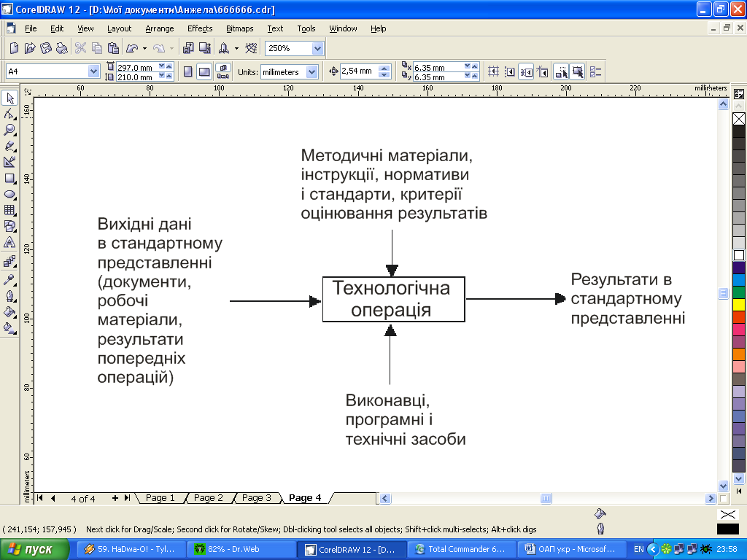
Task: Toggle Snap to Grid
Action: pos(494,72)
